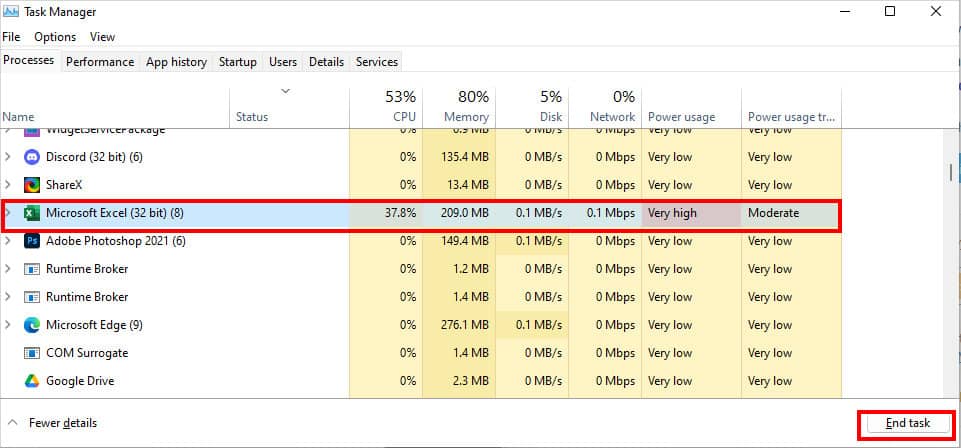The width and height of the screenshot is (961, 448).
Task: Click Edge's 276.1 MB memory value
Action: (x=465, y=325)
